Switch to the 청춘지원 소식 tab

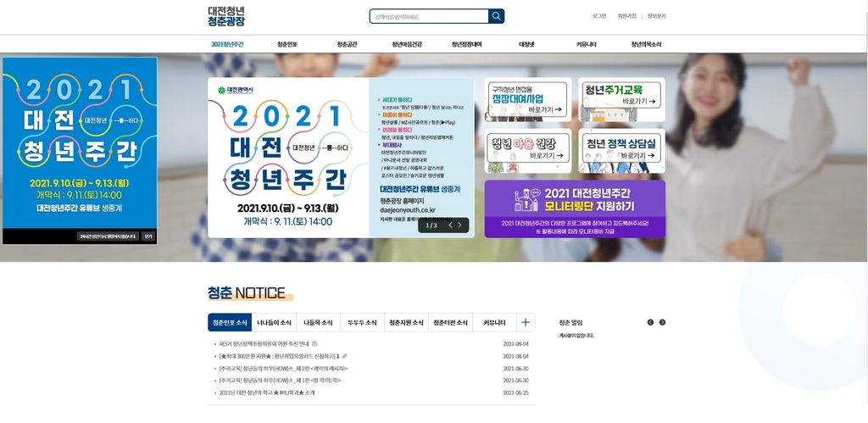[x=406, y=322]
